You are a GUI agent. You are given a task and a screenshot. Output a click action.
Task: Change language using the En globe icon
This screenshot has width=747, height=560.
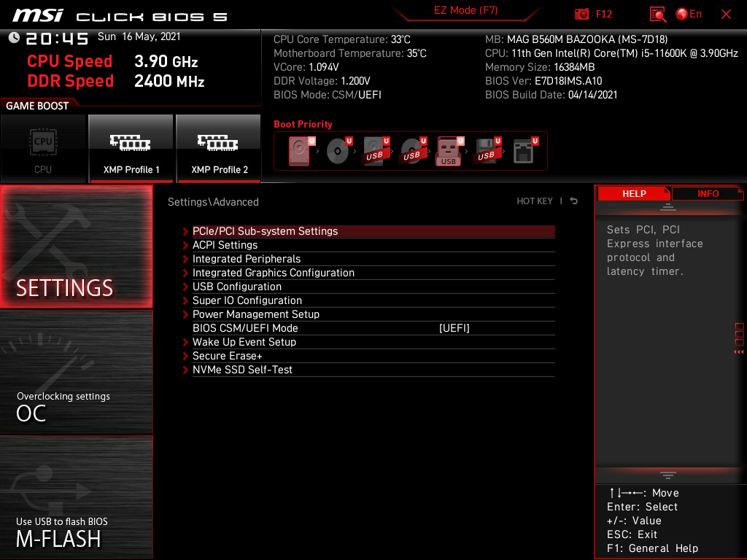pyautogui.click(x=689, y=15)
